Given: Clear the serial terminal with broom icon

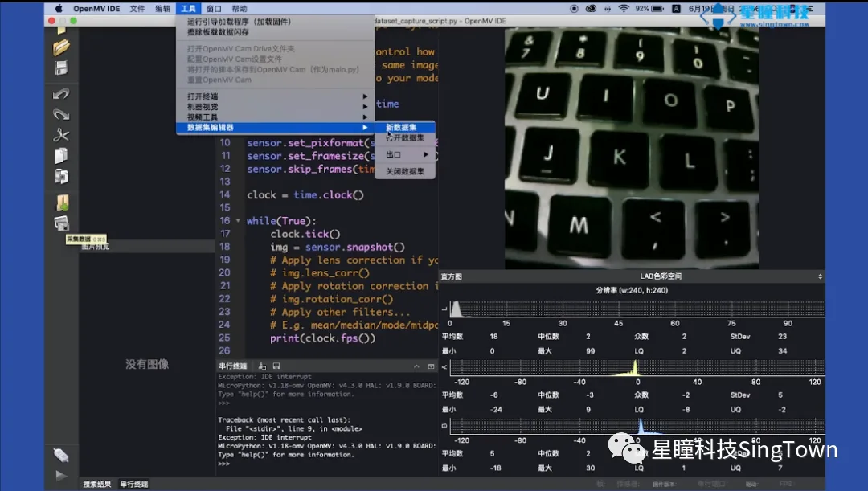Looking at the screenshot, I should click(x=262, y=366).
